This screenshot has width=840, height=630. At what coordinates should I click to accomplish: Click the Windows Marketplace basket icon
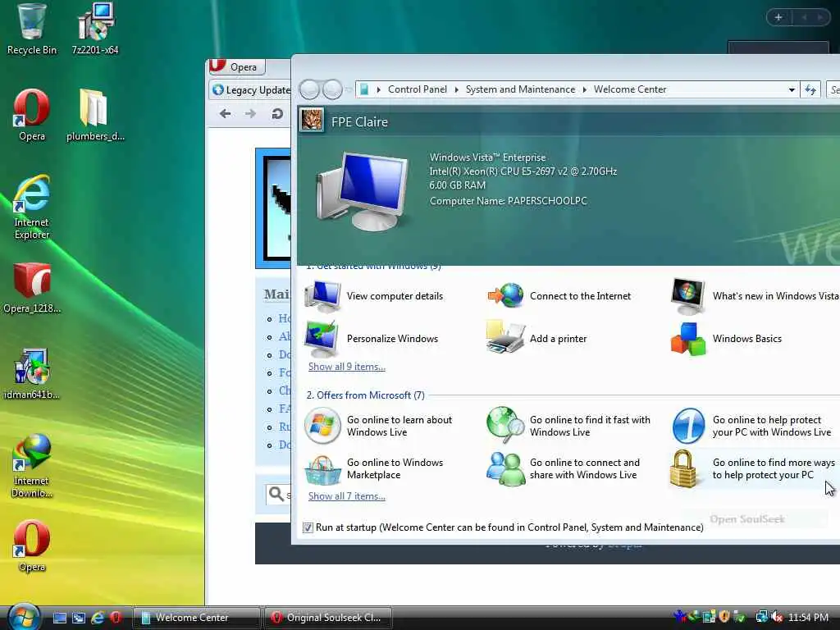(x=322, y=470)
